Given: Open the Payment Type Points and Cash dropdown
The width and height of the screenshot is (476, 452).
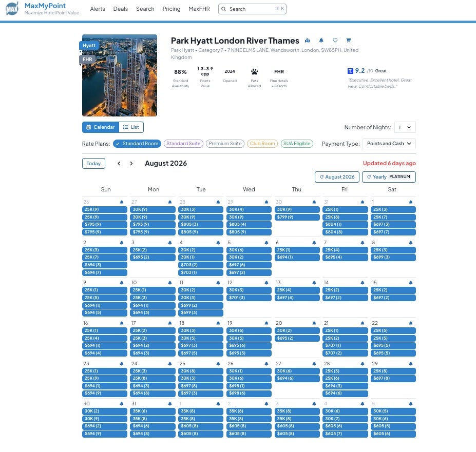Looking at the screenshot, I should tap(389, 144).
